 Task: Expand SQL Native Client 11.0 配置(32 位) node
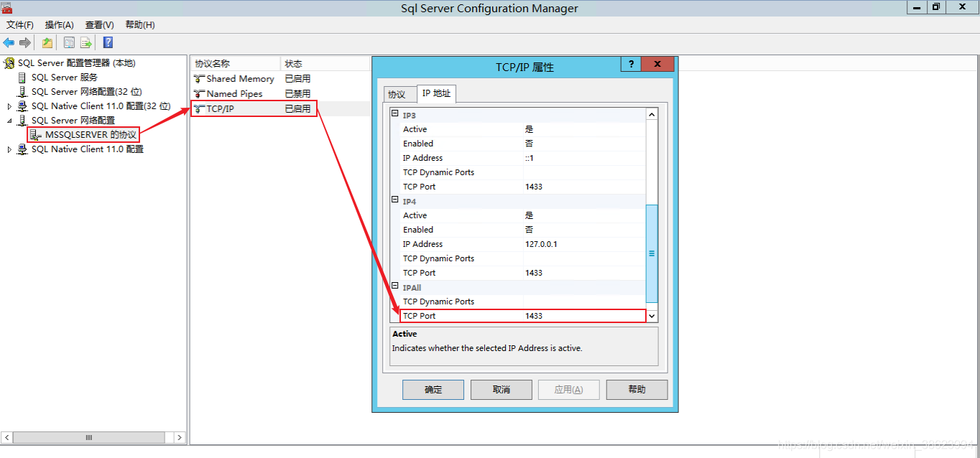tap(9, 106)
